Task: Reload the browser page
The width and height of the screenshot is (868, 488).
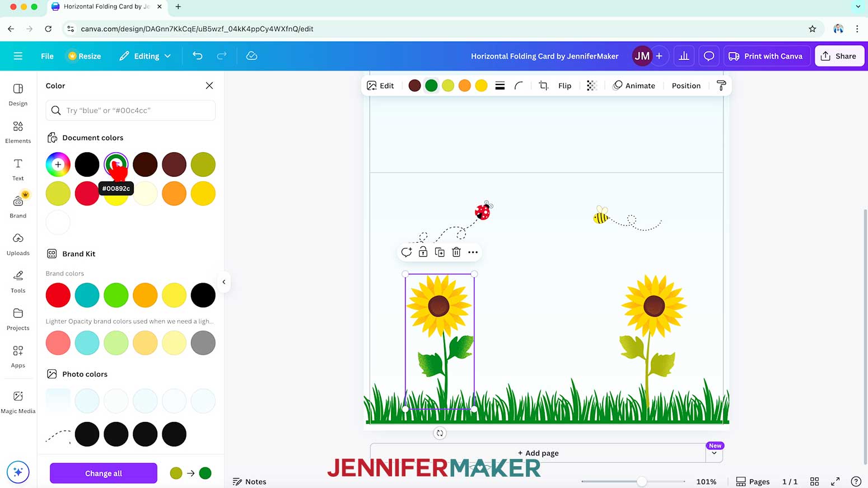Action: click(x=48, y=29)
